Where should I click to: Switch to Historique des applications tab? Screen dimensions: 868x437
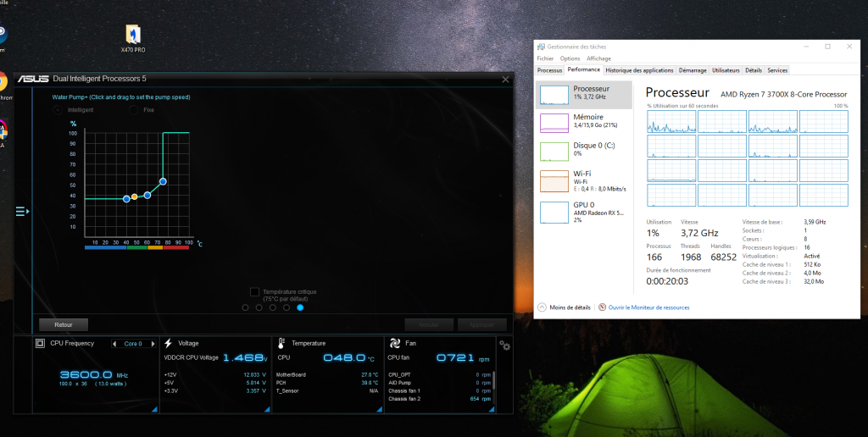[639, 70]
